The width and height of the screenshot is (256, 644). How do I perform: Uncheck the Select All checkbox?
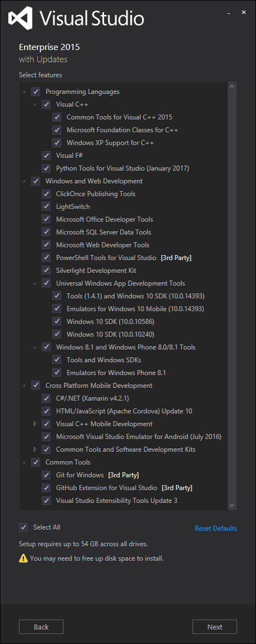[x=23, y=527]
